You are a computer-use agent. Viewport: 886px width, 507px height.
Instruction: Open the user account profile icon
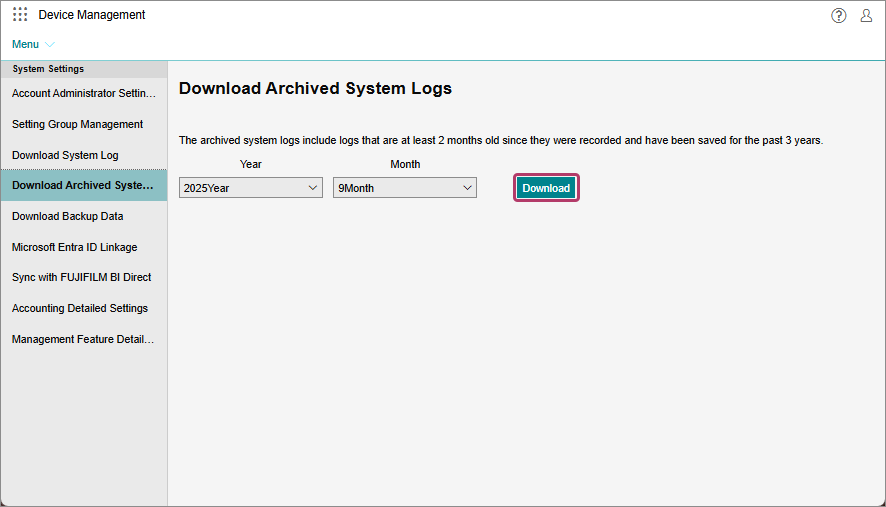point(866,15)
